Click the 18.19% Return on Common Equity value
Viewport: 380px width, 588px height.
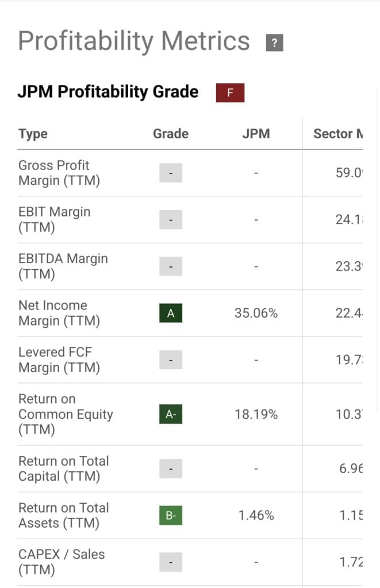(x=256, y=414)
